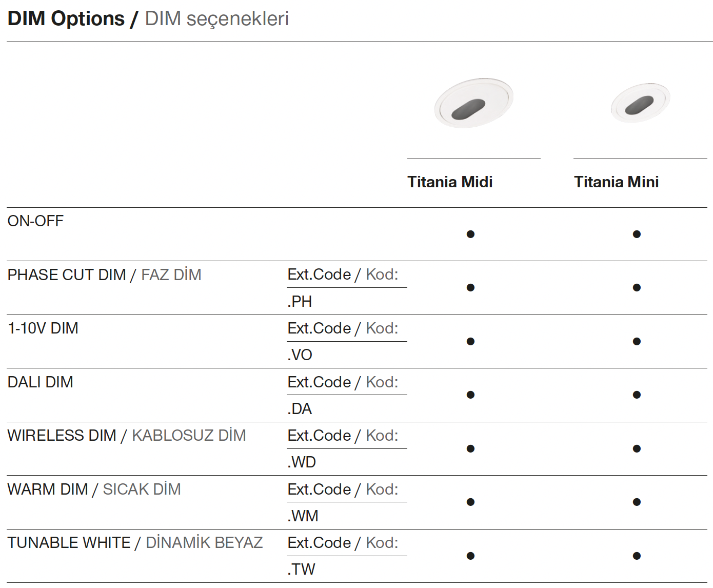Click the Titania Midi product image
Viewport: 713px width, 588px height.
pos(473,103)
